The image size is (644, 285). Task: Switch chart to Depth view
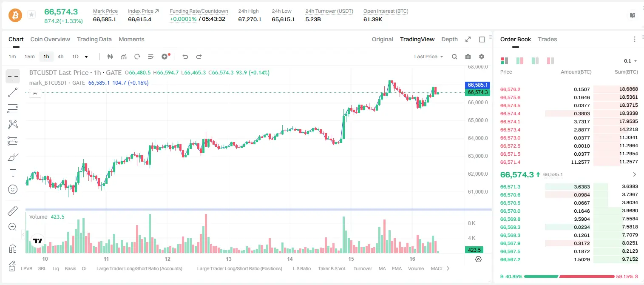tap(449, 39)
